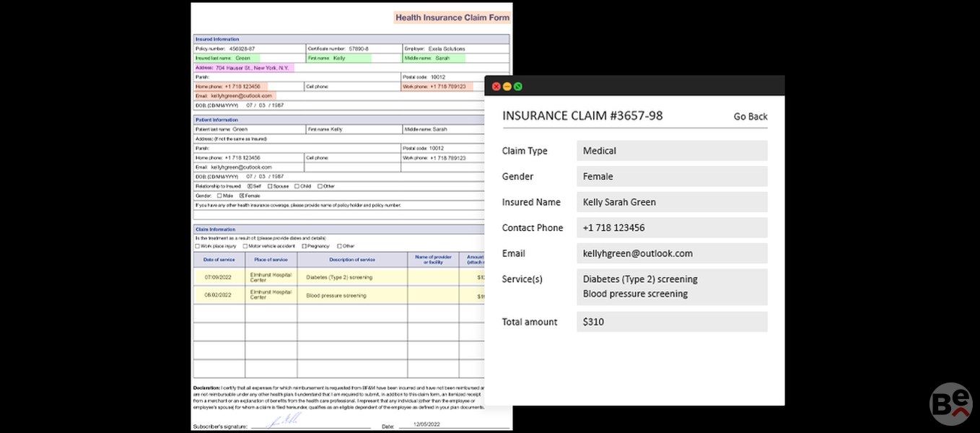980x433 pixels.
Task: Focus the Insured Name field
Action: pos(672,202)
